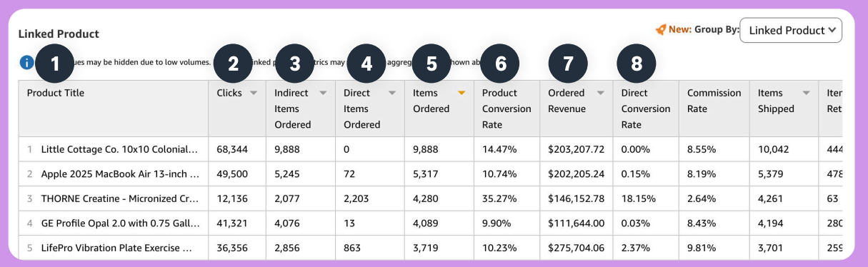Image resolution: width=868 pixels, height=267 pixels.
Task: Select the 8.19% commission rate cell
Action: tap(714, 173)
